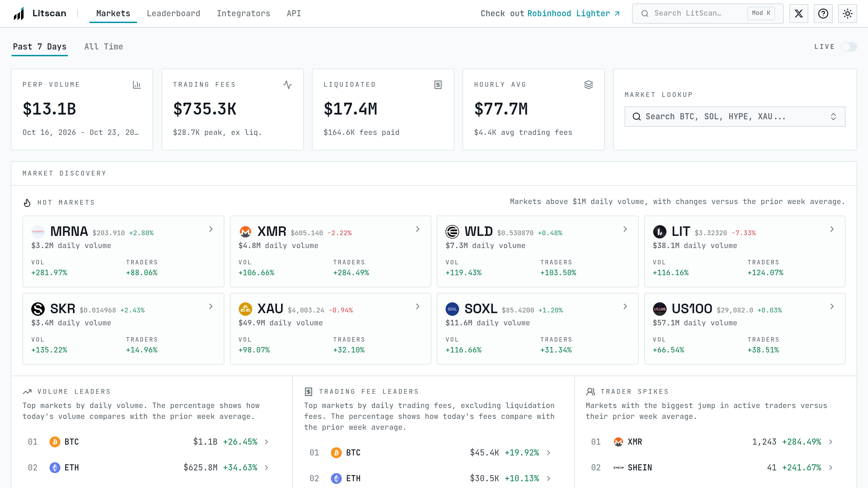Click the WLD Worldcoin logo icon
The image size is (868, 488).
(x=452, y=232)
